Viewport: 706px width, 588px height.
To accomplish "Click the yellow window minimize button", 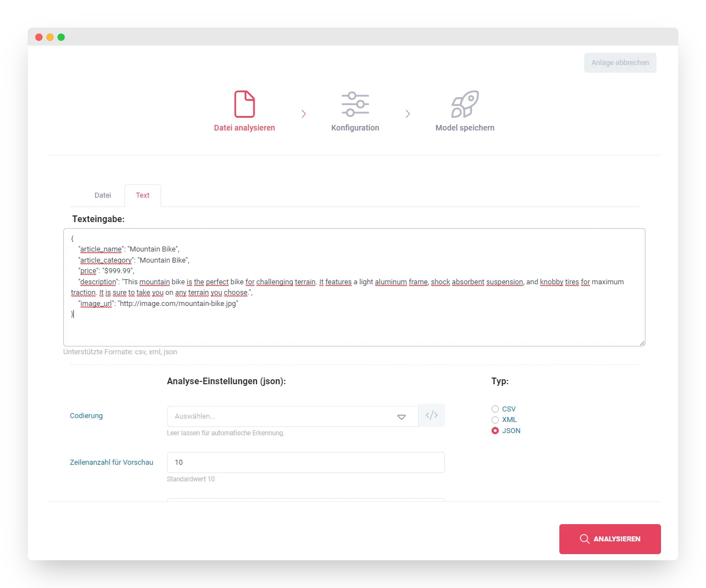I will (x=50, y=37).
